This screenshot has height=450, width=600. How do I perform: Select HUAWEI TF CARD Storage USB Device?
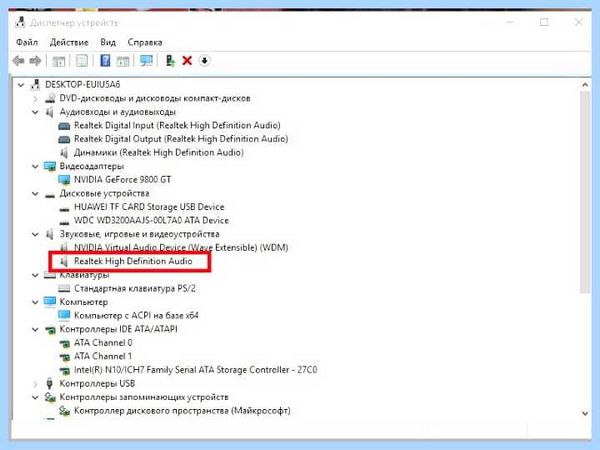coord(149,207)
